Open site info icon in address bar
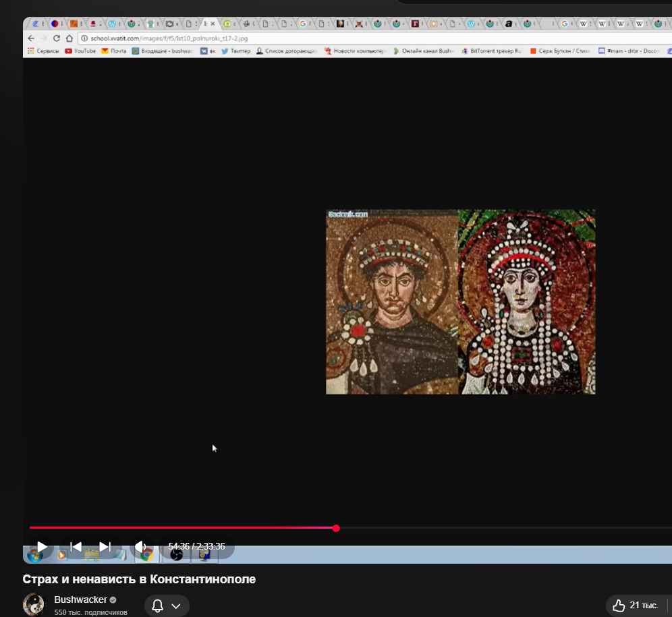 click(84, 38)
